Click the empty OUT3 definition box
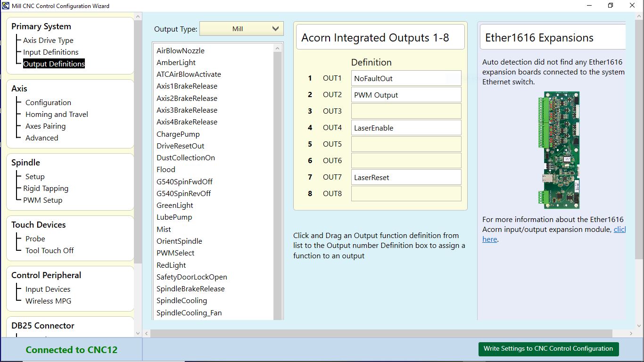 [406, 111]
